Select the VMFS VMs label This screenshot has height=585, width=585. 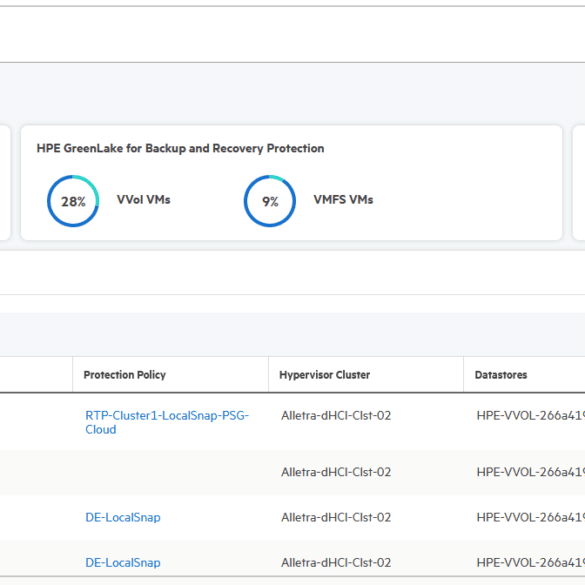click(343, 200)
